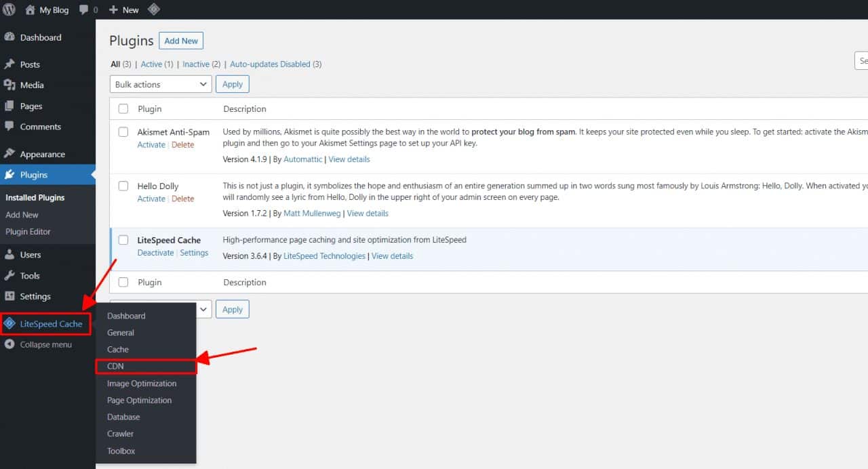Click My Blog site name

tap(54, 10)
